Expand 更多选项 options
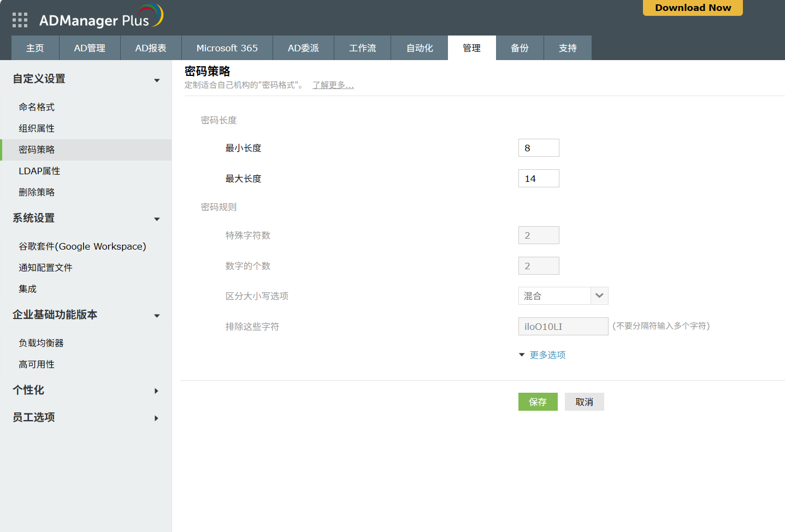785x532 pixels. [x=547, y=355]
